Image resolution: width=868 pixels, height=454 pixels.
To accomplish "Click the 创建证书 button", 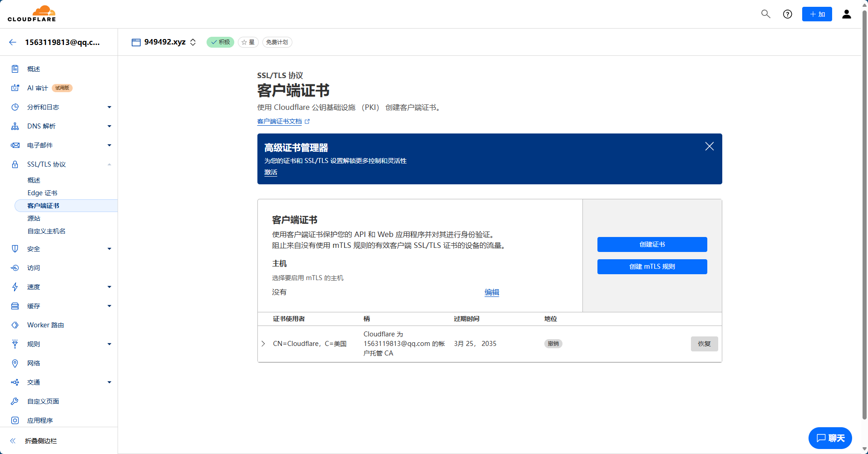I will pyautogui.click(x=652, y=244).
